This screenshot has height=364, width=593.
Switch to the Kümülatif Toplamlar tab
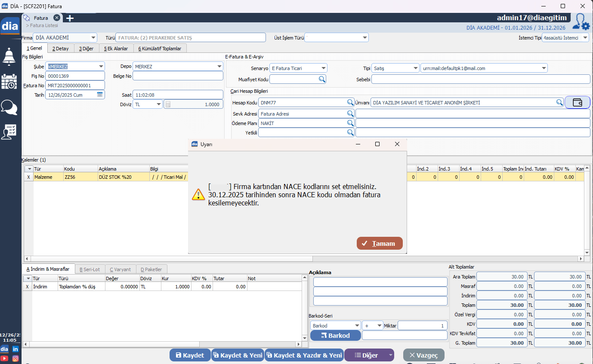(x=160, y=49)
